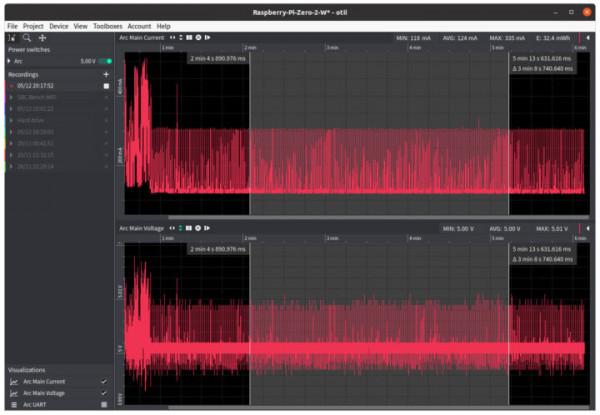Uncheck Arc Main Current visualization
The height and width of the screenshot is (415, 600).
[x=104, y=381]
